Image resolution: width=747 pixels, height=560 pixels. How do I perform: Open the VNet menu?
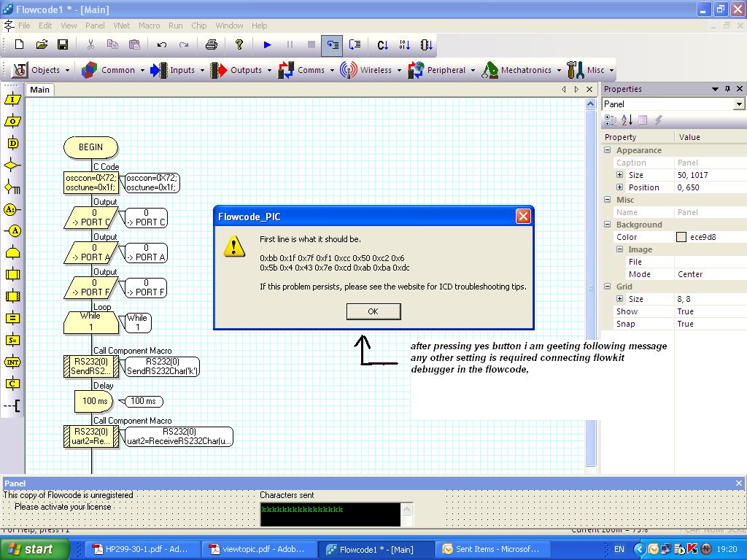pos(122,26)
